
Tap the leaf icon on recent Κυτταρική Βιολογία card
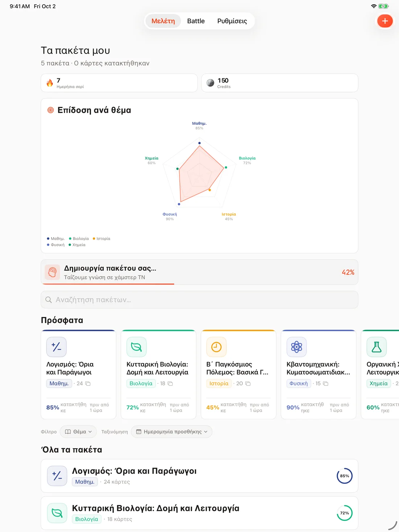(136, 347)
